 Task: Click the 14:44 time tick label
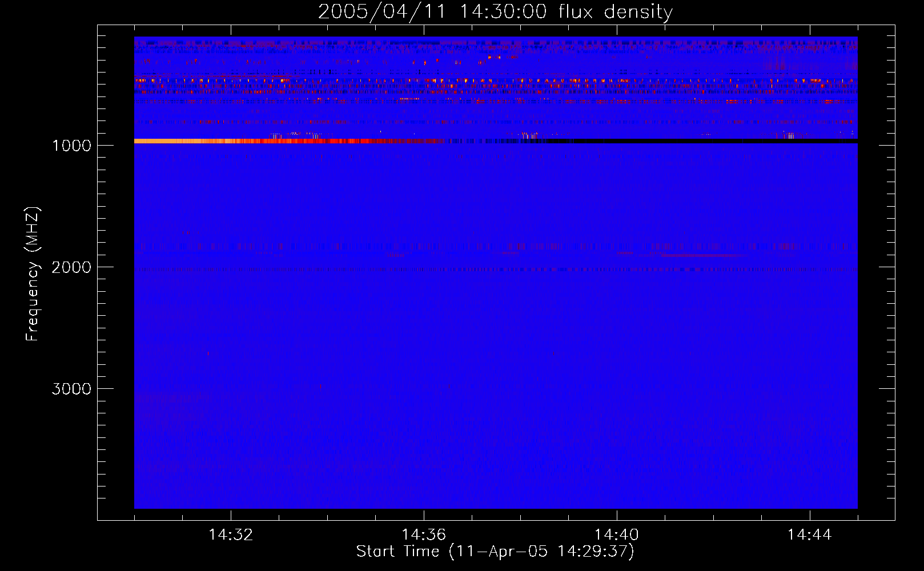(810, 535)
